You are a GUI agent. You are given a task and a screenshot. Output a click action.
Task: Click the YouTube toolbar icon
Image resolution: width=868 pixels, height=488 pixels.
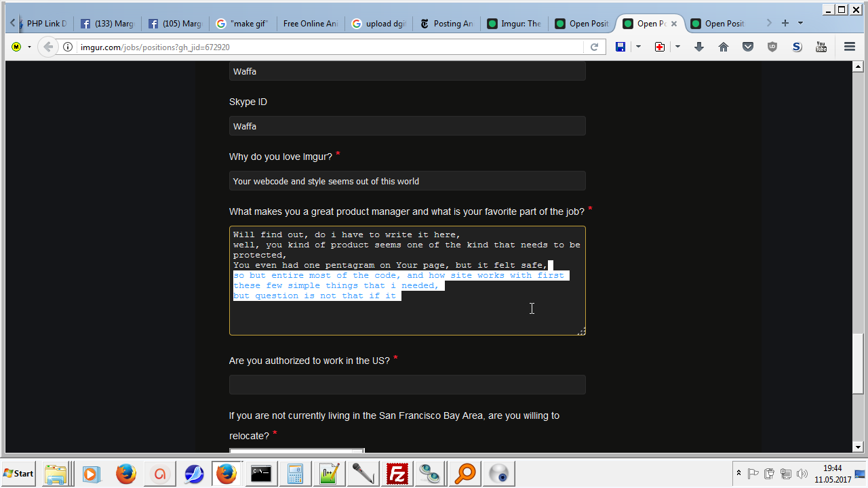point(821,47)
